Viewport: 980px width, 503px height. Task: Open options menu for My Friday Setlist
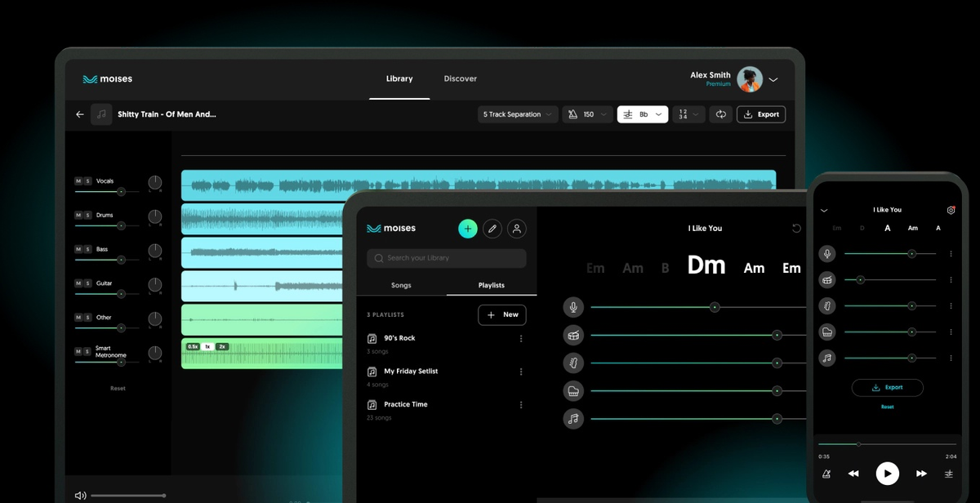tap(521, 372)
